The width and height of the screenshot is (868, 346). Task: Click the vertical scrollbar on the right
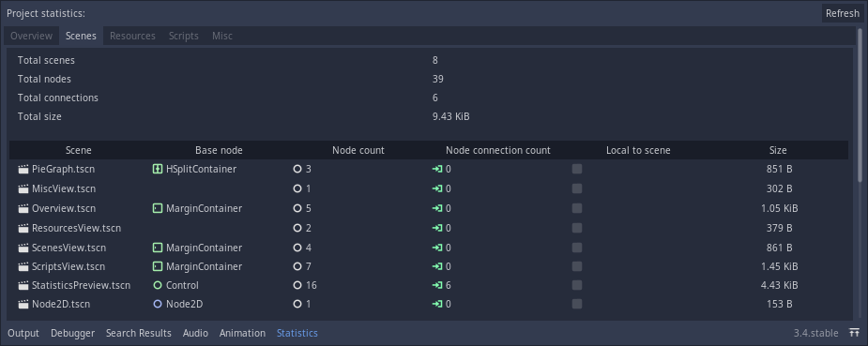pos(860,105)
